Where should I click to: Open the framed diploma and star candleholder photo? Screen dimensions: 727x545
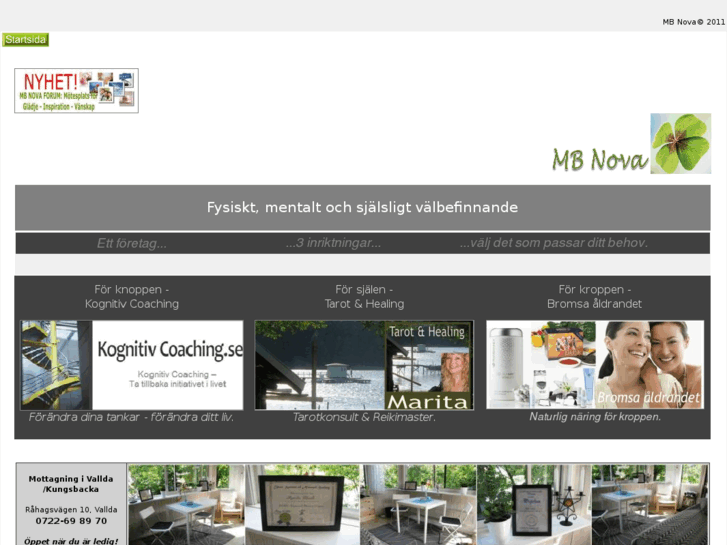(x=534, y=505)
